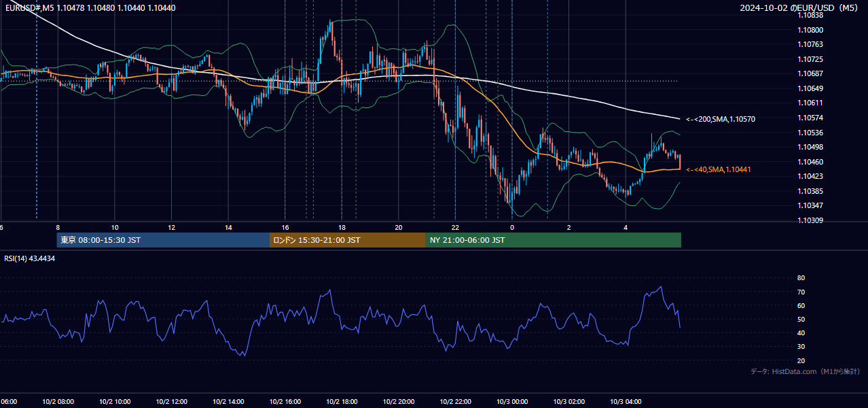
Task: Click the 1.10763 price scale value
Action: click(810, 44)
